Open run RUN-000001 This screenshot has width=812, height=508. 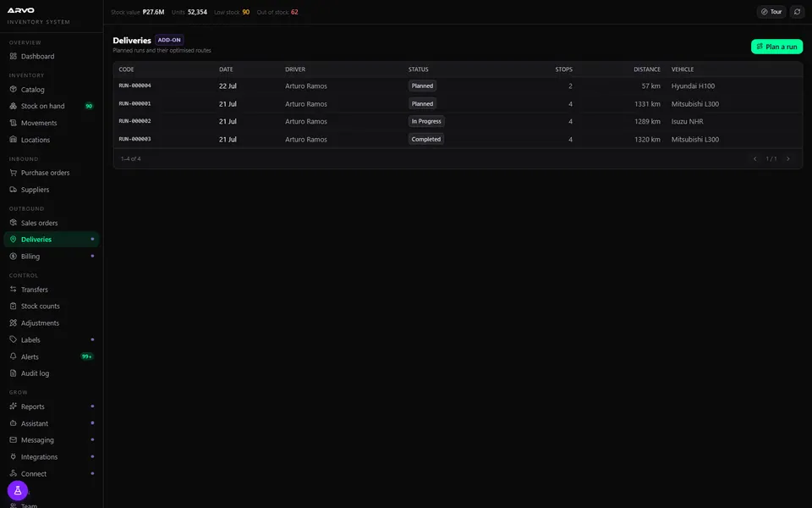[x=458, y=103]
